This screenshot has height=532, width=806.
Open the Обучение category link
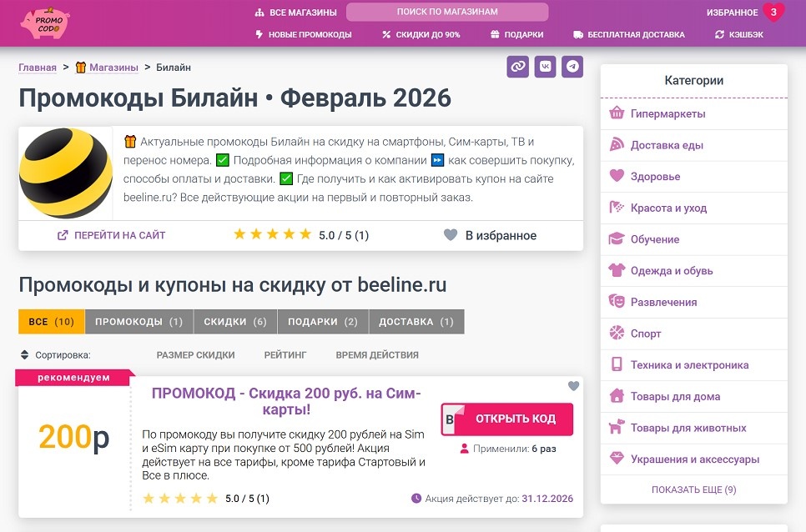pos(655,238)
